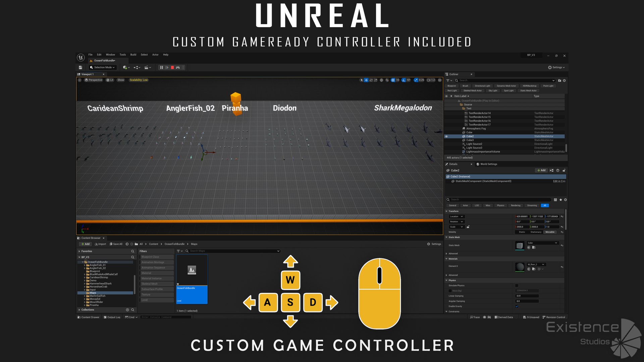Activate the Translate move tool icon
The height and width of the screenshot is (362, 644).
click(366, 80)
